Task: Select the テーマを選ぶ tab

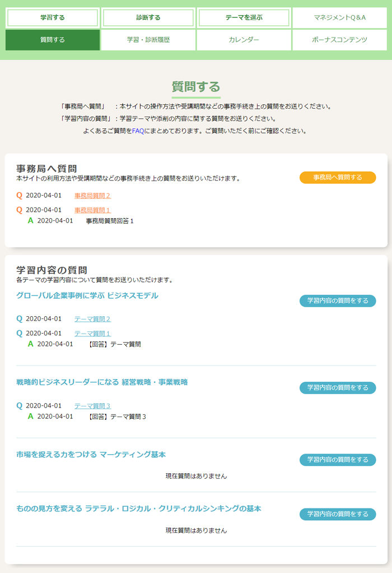Action: point(244,17)
